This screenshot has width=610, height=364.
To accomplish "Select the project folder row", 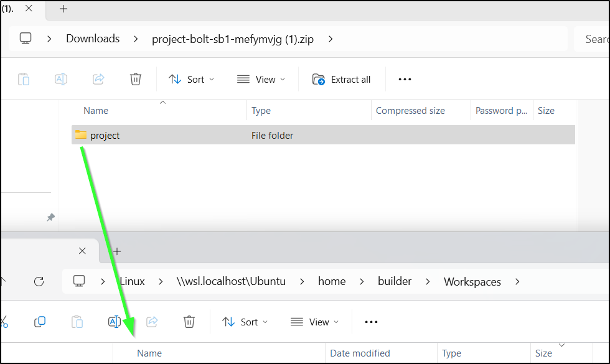I will 323,135.
